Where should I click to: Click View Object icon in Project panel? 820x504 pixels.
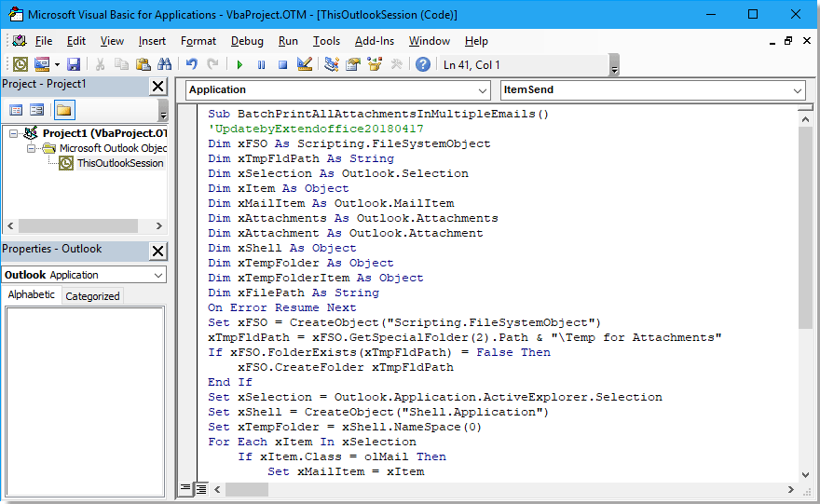pos(36,110)
